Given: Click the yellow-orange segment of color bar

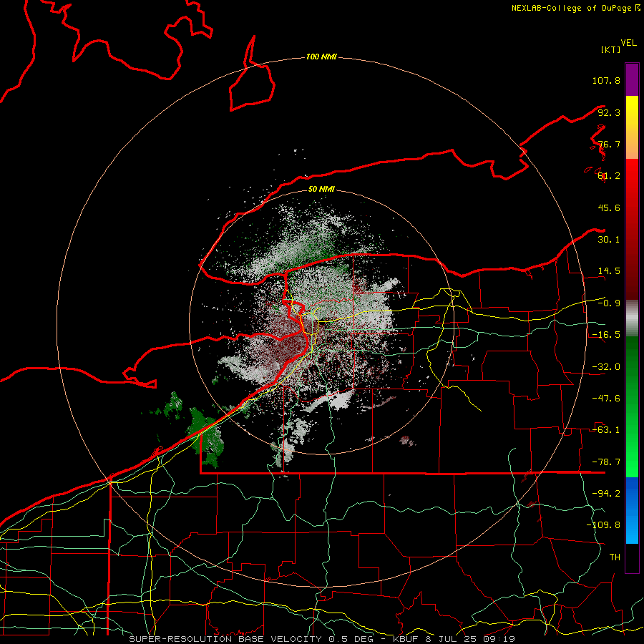Looking at the screenshot, I should (x=632, y=127).
